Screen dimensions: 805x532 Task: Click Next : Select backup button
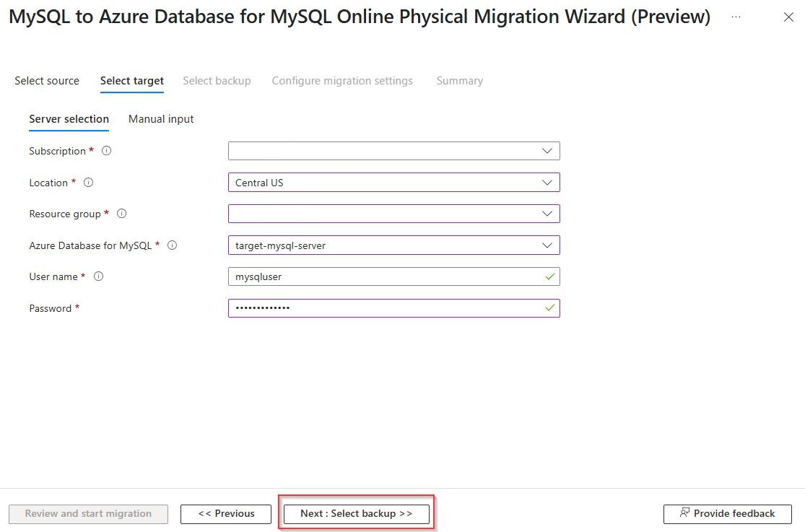pos(357,513)
